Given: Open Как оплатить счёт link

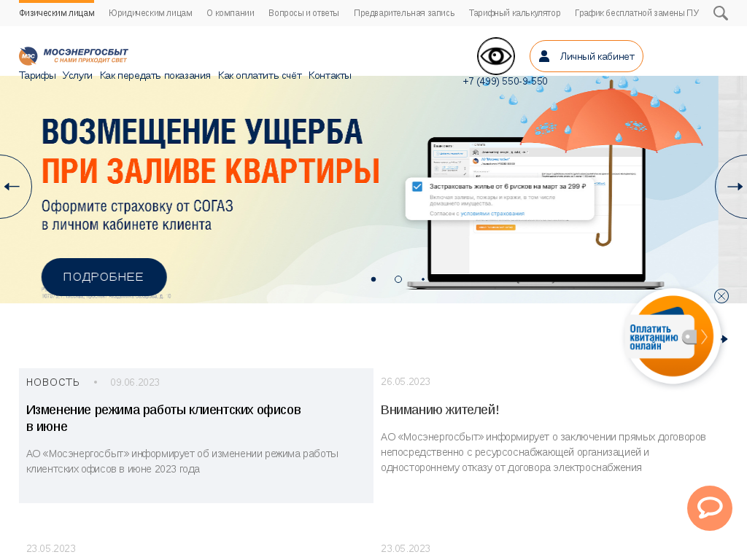Looking at the screenshot, I should (x=260, y=75).
